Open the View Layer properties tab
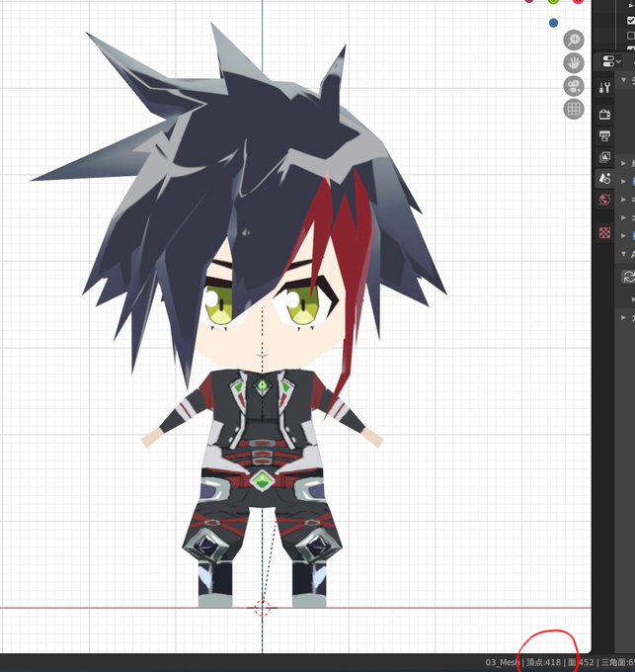635x672 pixels. coord(604,157)
